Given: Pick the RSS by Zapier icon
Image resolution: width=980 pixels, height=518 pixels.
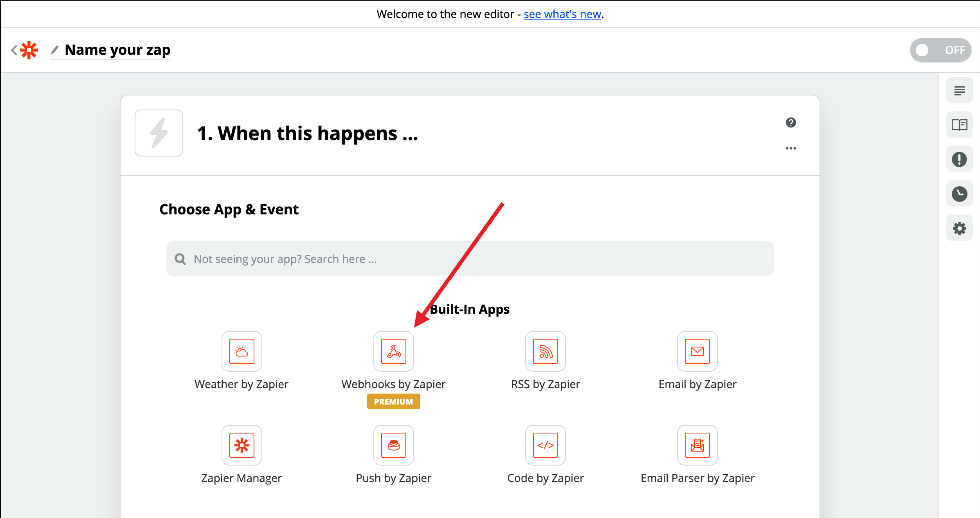Looking at the screenshot, I should [x=545, y=351].
